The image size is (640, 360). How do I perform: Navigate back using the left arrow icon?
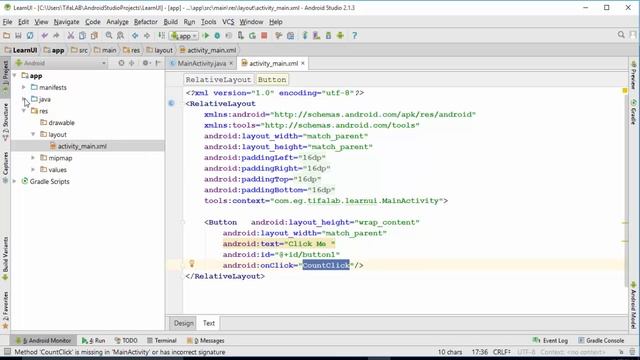click(135, 36)
